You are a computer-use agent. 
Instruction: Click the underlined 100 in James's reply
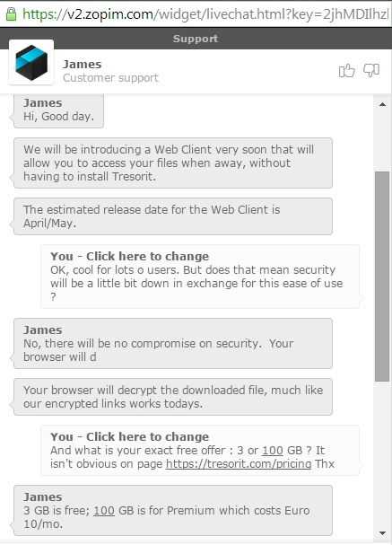click(104, 510)
